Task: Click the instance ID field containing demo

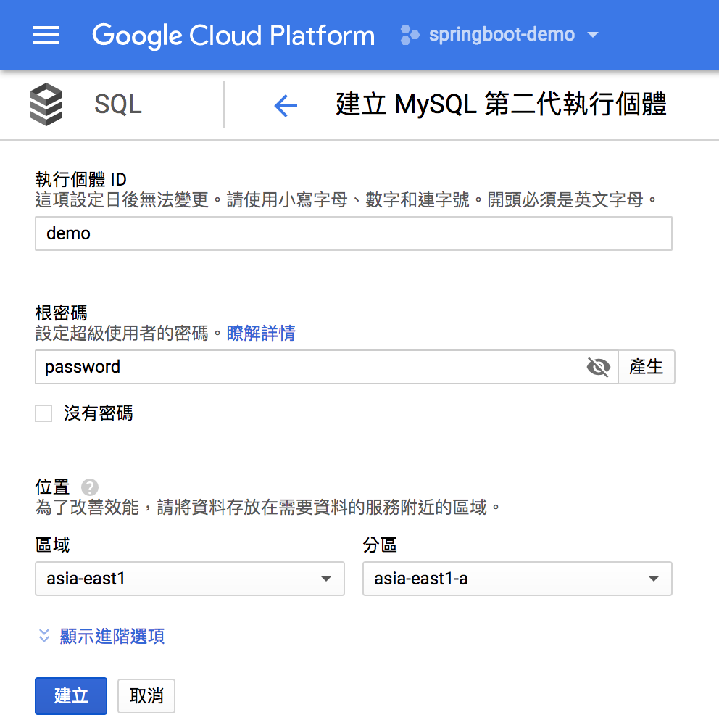Action: point(354,233)
